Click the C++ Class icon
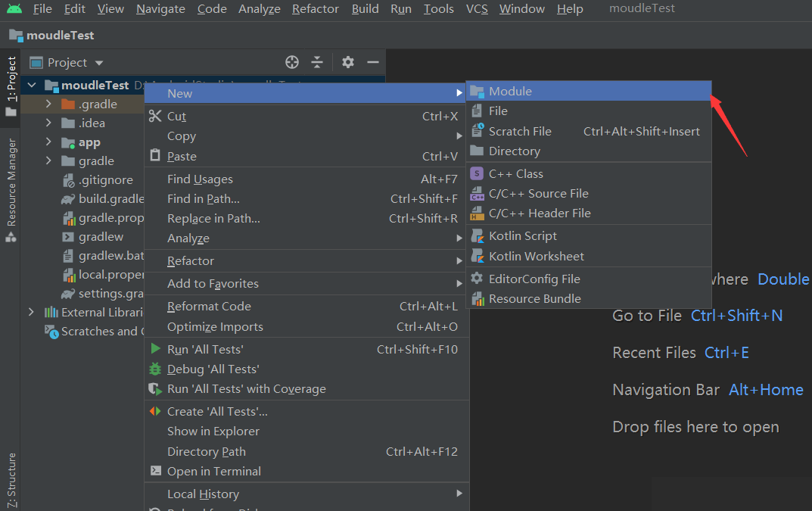Viewport: 812px width, 511px height. pyautogui.click(x=477, y=173)
